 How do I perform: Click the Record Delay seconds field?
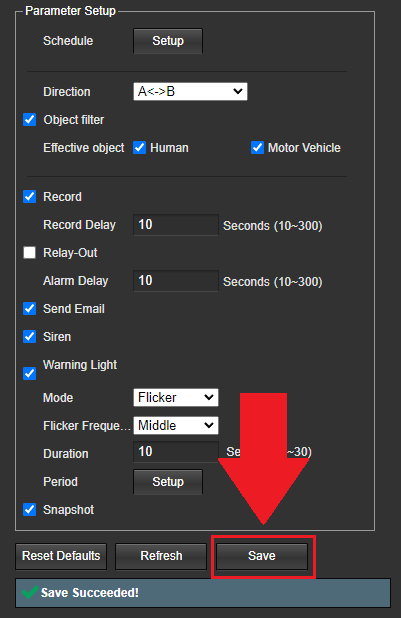pos(176,225)
